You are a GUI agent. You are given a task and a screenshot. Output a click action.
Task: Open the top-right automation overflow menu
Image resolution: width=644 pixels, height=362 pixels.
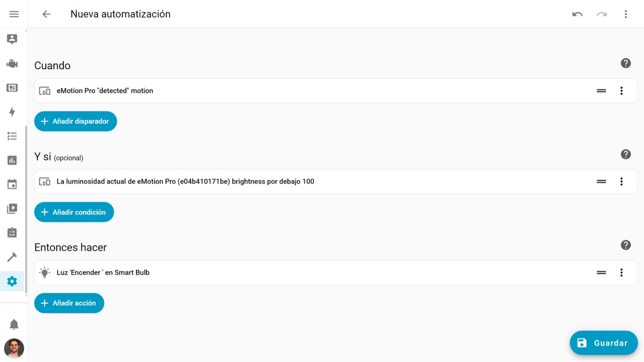tap(626, 14)
